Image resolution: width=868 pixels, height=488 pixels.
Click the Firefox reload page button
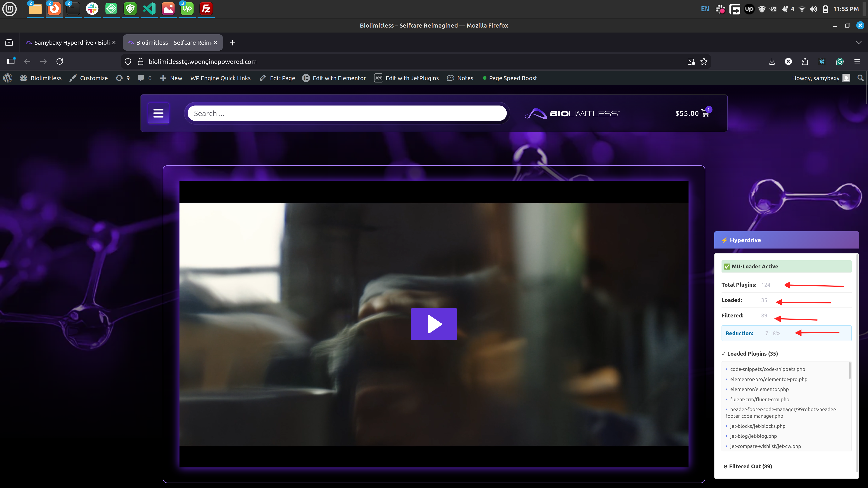[x=60, y=61]
